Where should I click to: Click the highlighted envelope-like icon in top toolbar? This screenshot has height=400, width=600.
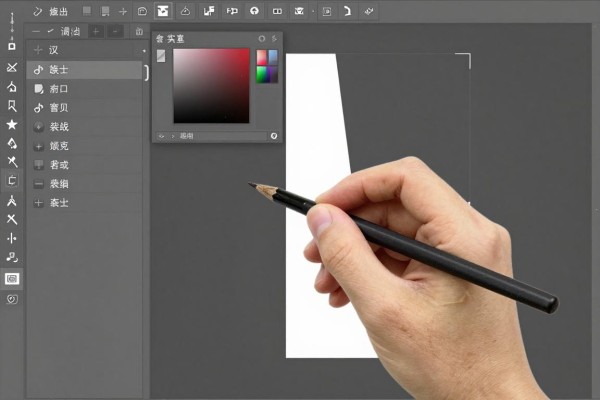[163, 11]
